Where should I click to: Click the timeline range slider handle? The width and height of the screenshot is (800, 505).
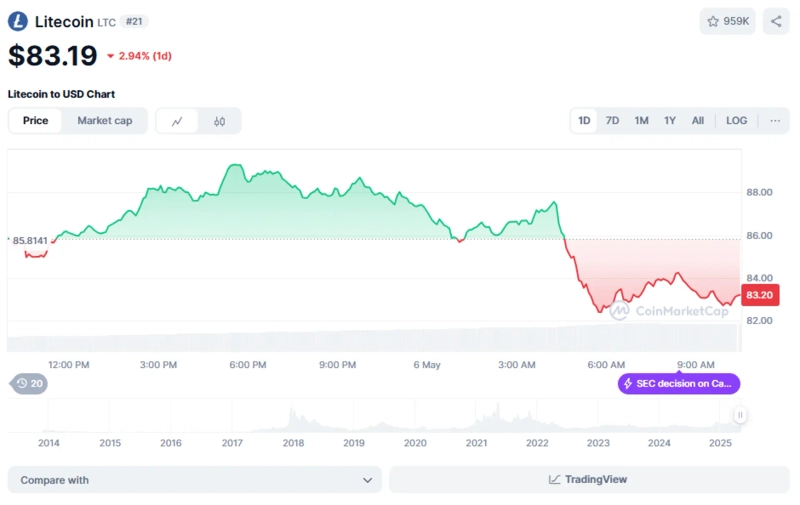point(740,415)
